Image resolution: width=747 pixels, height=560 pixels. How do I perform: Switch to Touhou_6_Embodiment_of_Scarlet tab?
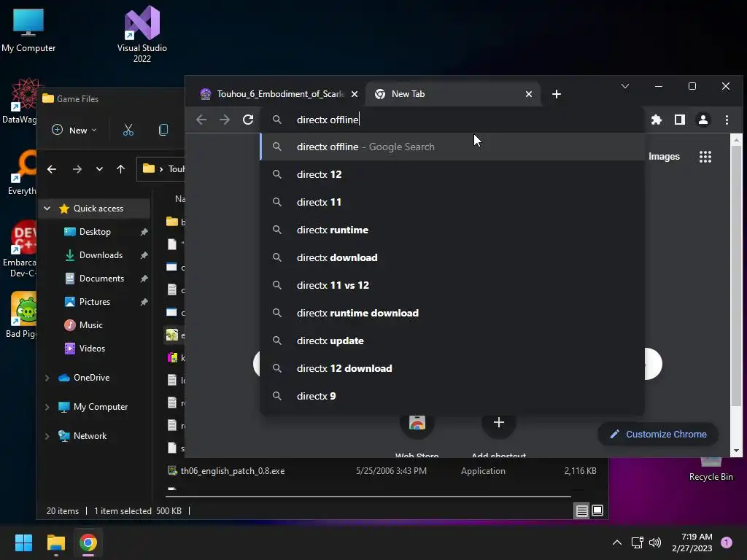coord(279,94)
